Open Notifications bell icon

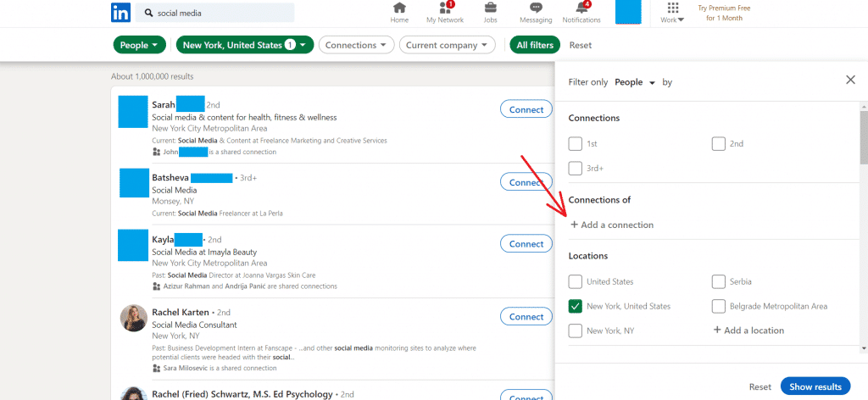click(x=581, y=8)
